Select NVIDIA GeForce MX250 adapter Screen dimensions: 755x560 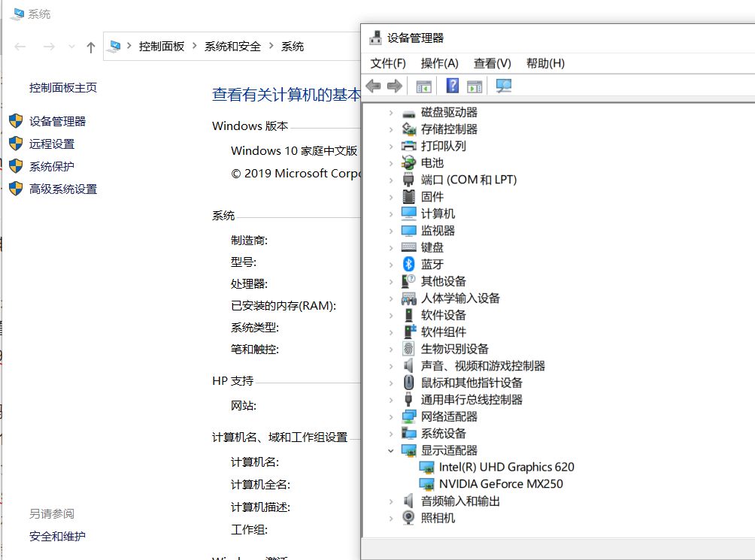[501, 484]
